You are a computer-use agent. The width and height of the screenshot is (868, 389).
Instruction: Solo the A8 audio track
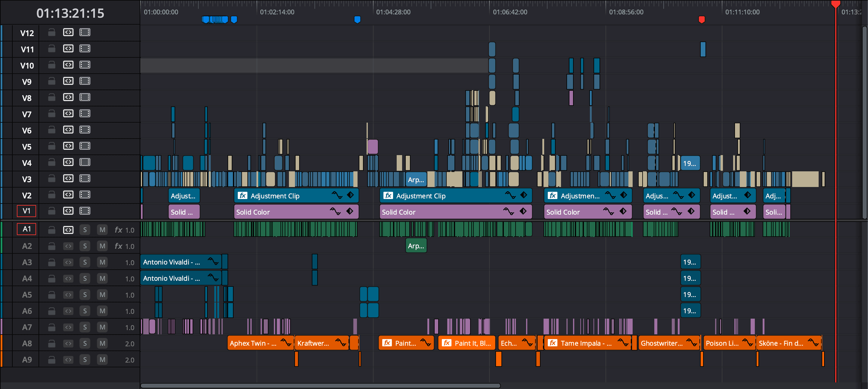tap(85, 343)
